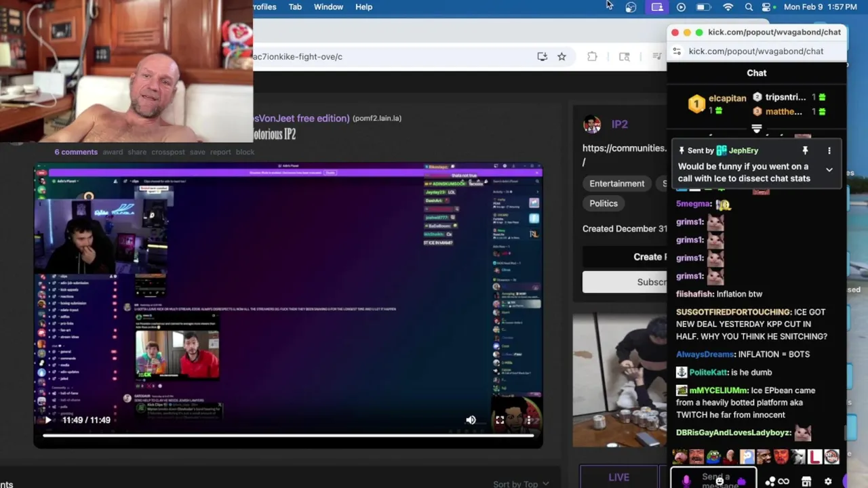
Task: Click the crosspost link under the post
Action: point(168,152)
